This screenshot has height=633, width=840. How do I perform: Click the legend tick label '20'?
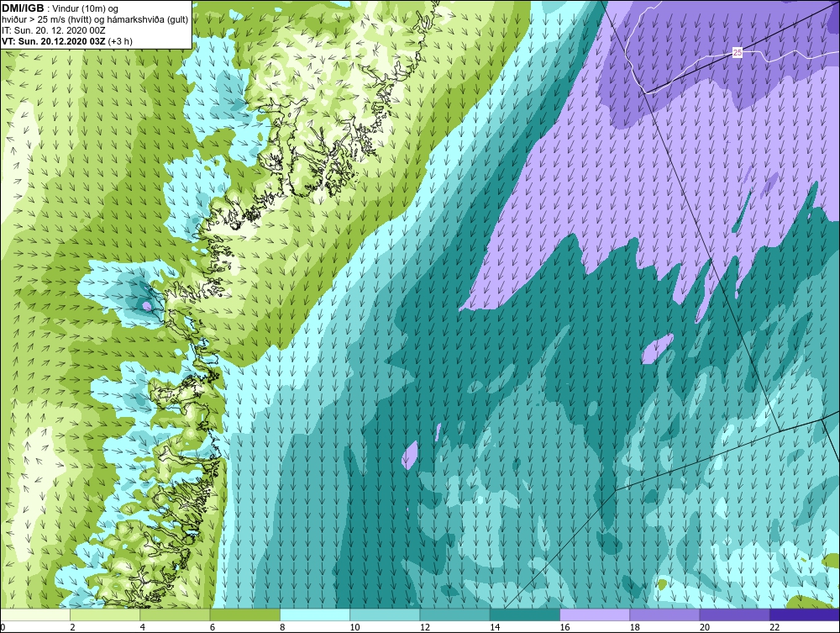pos(705,628)
